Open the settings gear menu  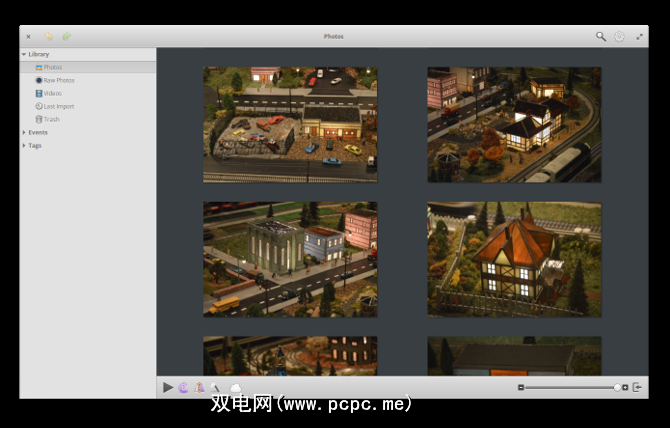pyautogui.click(x=619, y=37)
